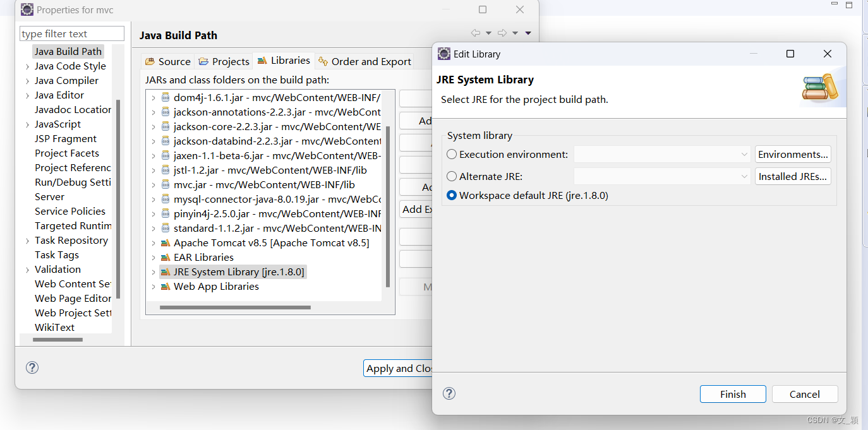Click the Finish button
This screenshot has width=868, height=430.
733,394
